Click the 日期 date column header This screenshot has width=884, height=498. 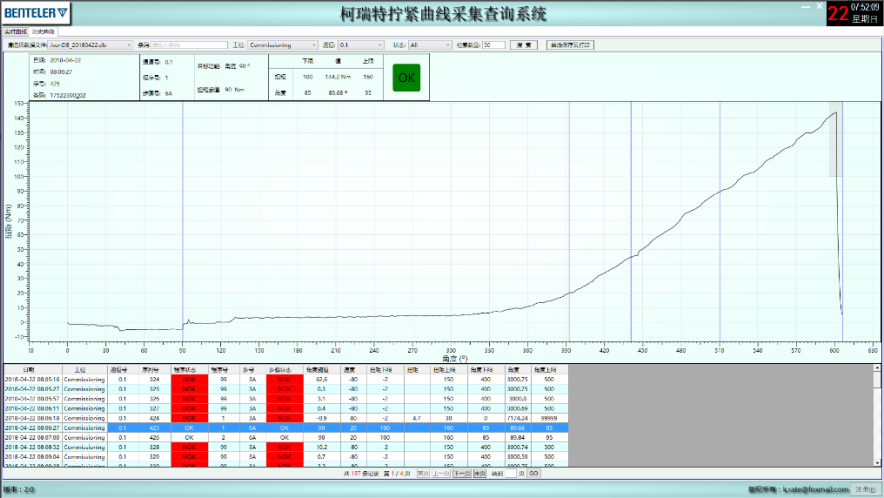click(33, 370)
